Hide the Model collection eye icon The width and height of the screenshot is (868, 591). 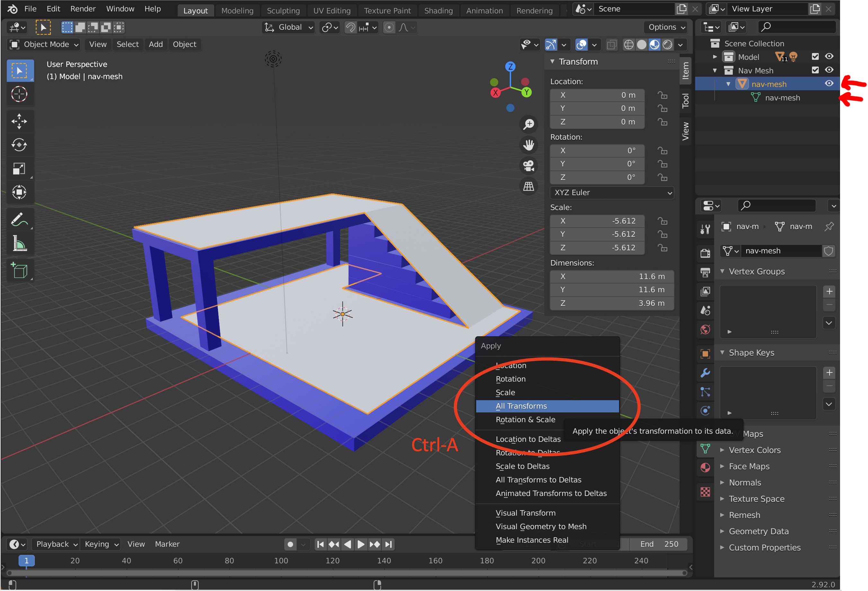tap(829, 57)
